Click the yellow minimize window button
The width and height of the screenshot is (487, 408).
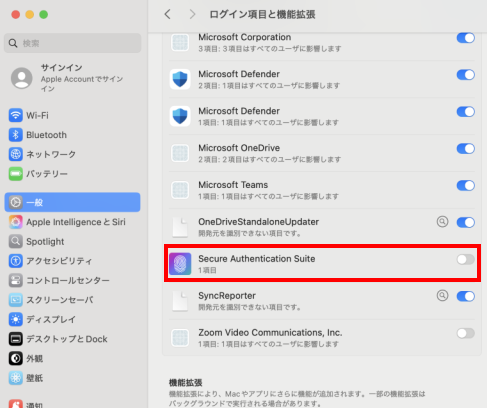pyautogui.click(x=30, y=15)
